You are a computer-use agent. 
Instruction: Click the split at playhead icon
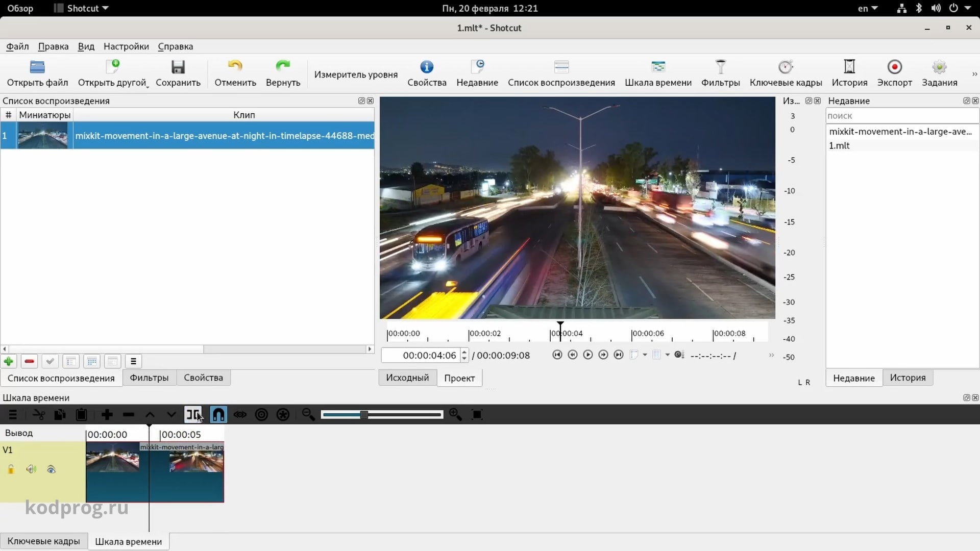pyautogui.click(x=193, y=415)
